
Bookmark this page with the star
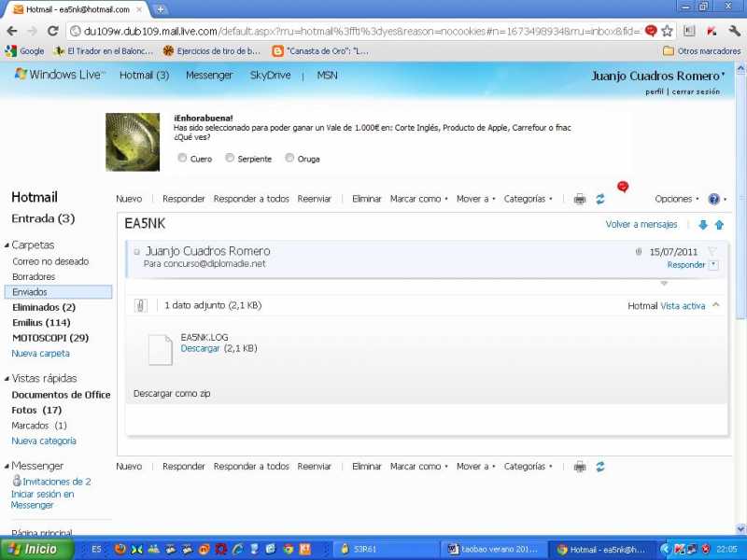coord(668,32)
